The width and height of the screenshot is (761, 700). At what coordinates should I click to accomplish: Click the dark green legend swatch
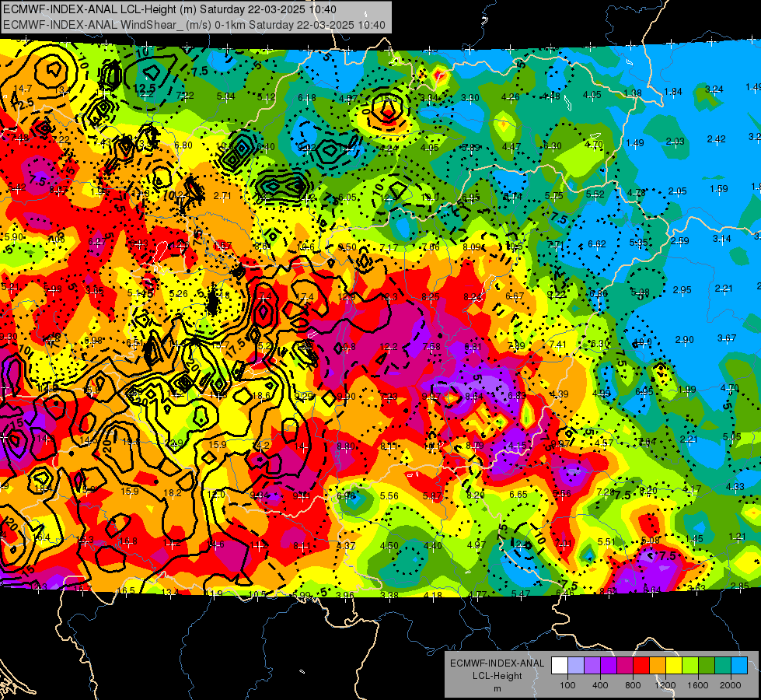pyautogui.click(x=707, y=666)
